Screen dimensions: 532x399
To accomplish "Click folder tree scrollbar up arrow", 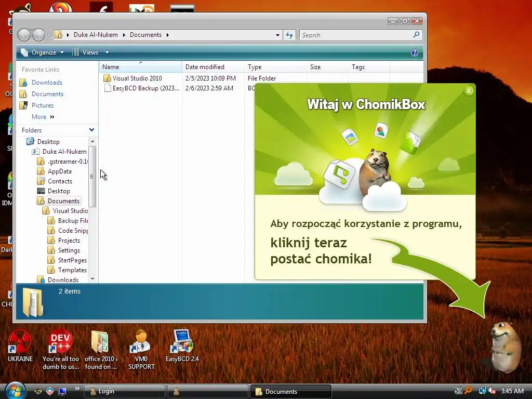I will click(92, 141).
